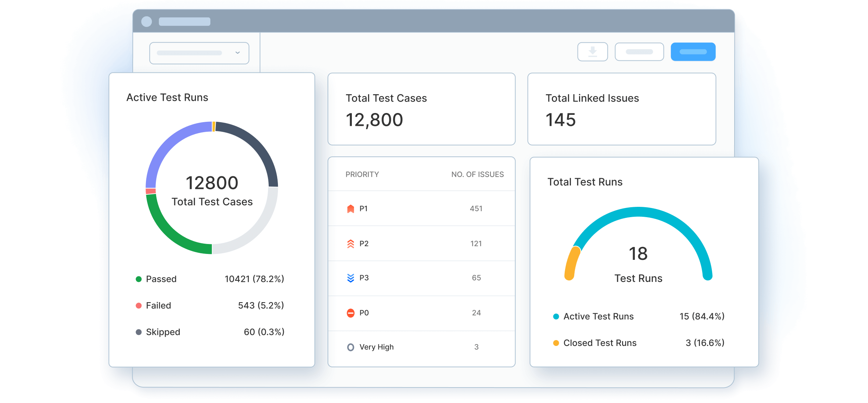This screenshot has height=403, width=868.
Task: Click the red Failed legend dot
Action: click(139, 305)
